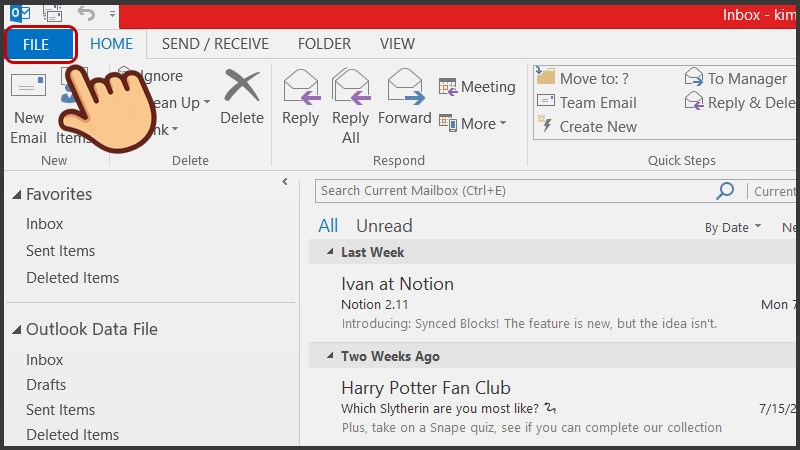The width and height of the screenshot is (800, 450).
Task: Click the Reply All icon
Action: tap(351, 87)
